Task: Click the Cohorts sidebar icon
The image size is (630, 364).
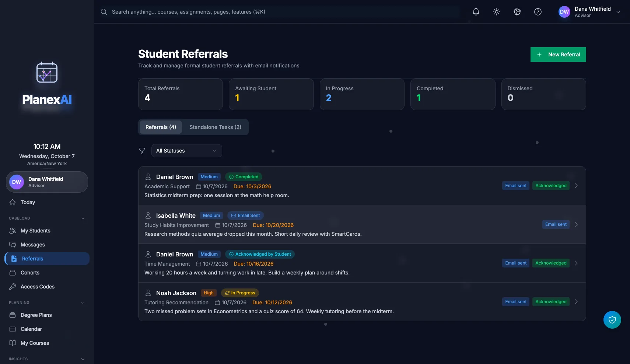Action: [x=13, y=273]
